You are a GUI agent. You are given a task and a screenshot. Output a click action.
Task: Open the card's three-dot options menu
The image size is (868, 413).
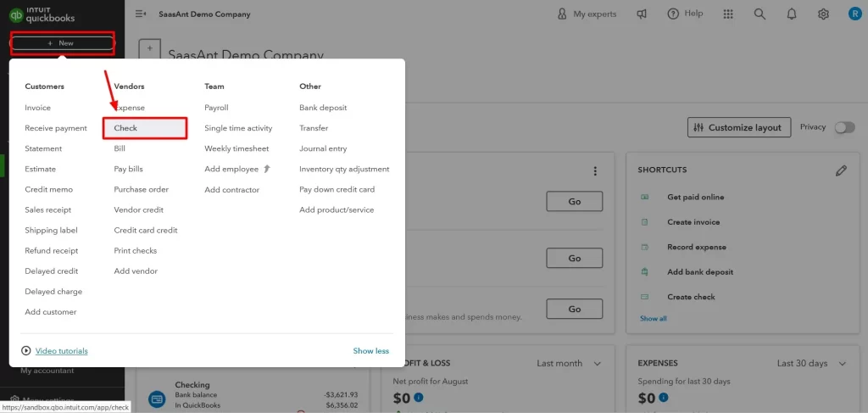pyautogui.click(x=595, y=171)
